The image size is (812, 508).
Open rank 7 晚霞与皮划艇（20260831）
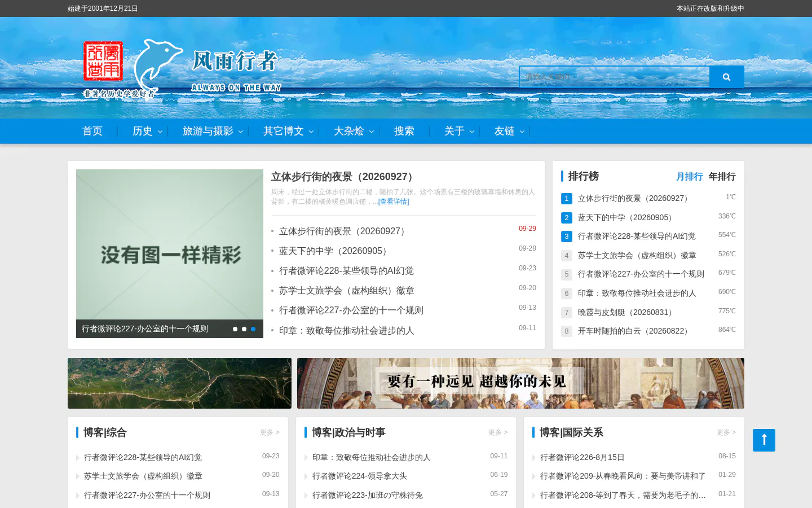(627, 313)
